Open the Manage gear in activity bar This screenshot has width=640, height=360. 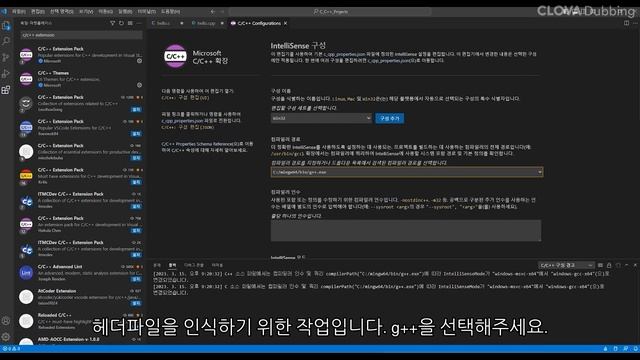point(6,337)
